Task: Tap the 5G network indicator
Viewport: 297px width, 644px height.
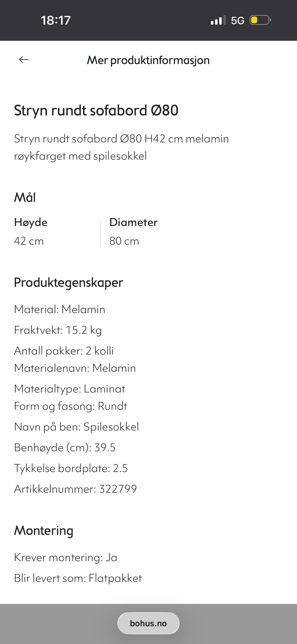Action: pyautogui.click(x=237, y=20)
